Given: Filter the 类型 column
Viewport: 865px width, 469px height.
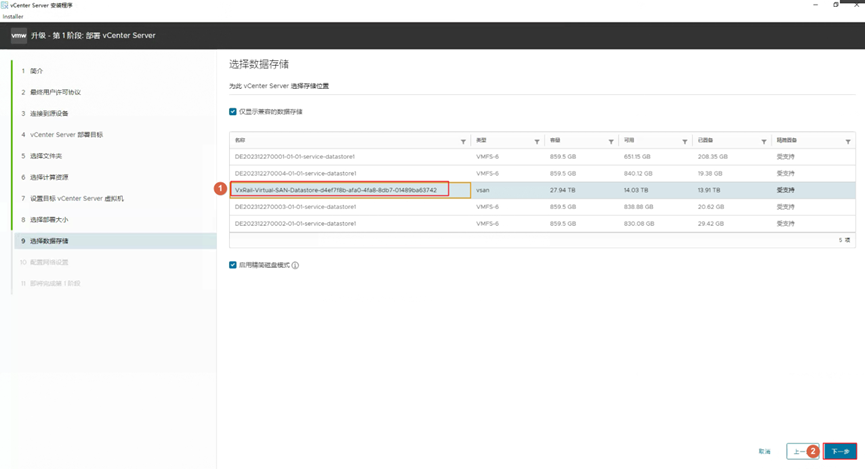Looking at the screenshot, I should (x=537, y=142).
